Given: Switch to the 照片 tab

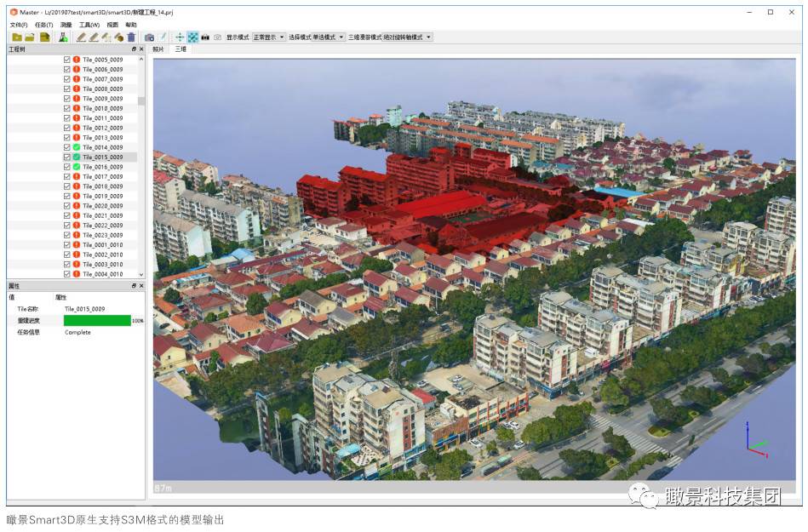Looking at the screenshot, I should coord(158,49).
